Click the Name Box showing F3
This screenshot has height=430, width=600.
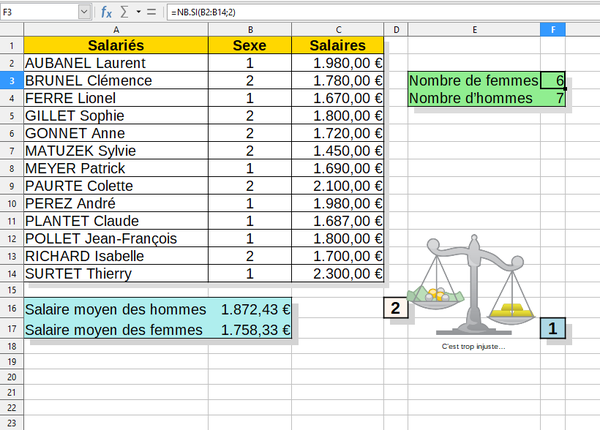39,12
